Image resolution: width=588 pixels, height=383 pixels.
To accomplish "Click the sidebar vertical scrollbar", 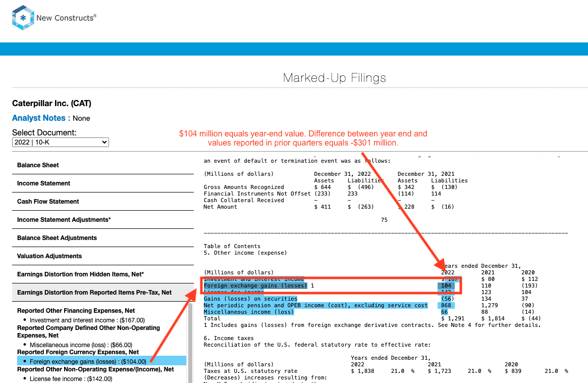I will [x=190, y=343].
